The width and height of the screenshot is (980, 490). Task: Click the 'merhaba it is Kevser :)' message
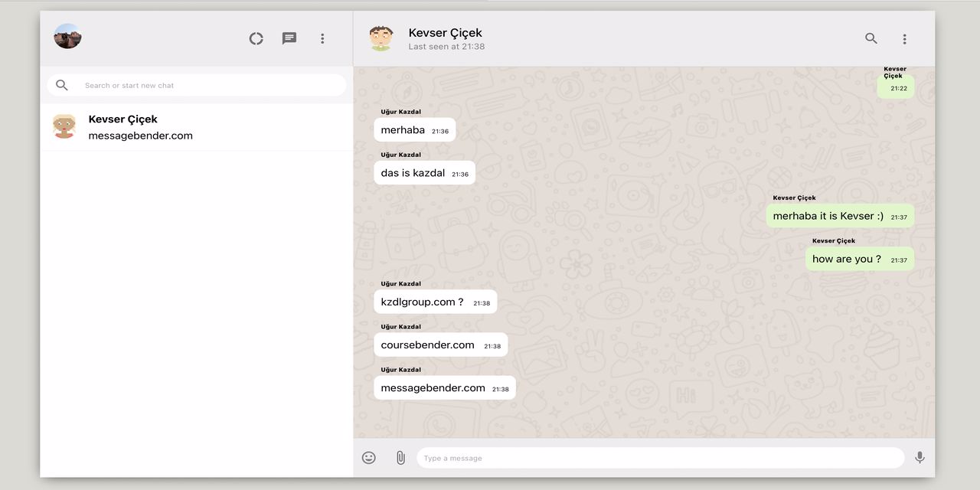click(x=839, y=215)
